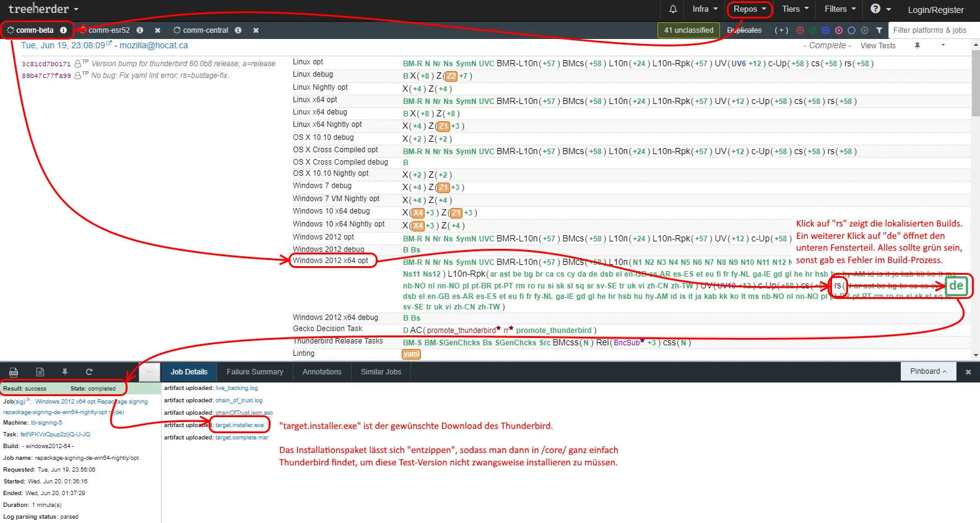This screenshot has height=523, width=980.
Task: Toggle the red failures status filter
Action: tap(800, 30)
